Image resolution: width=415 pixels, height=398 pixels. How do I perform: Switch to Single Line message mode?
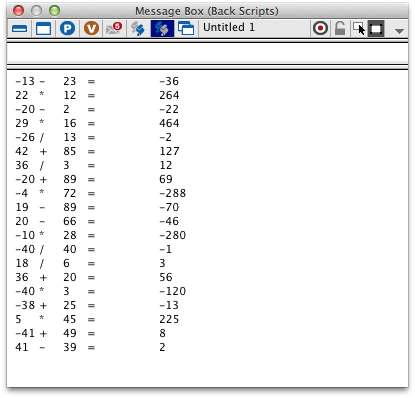click(x=19, y=29)
